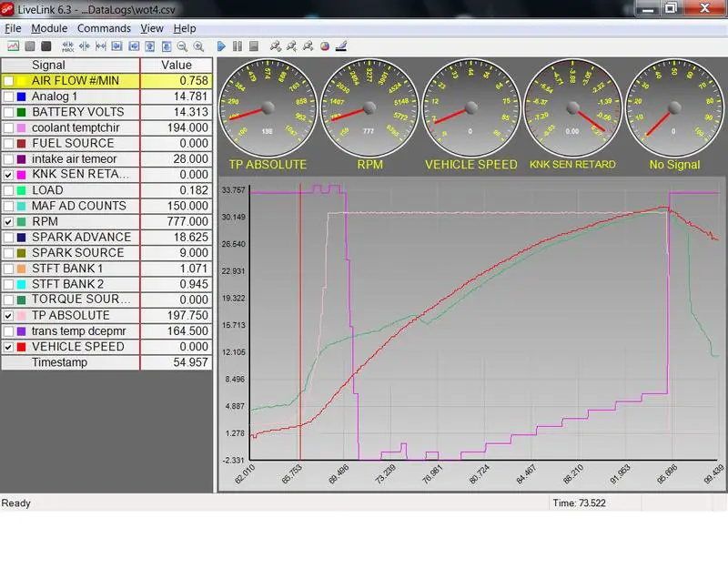The width and height of the screenshot is (728, 569).
Task: Click the MAX zoom extents toolbar icon
Action: (67, 46)
